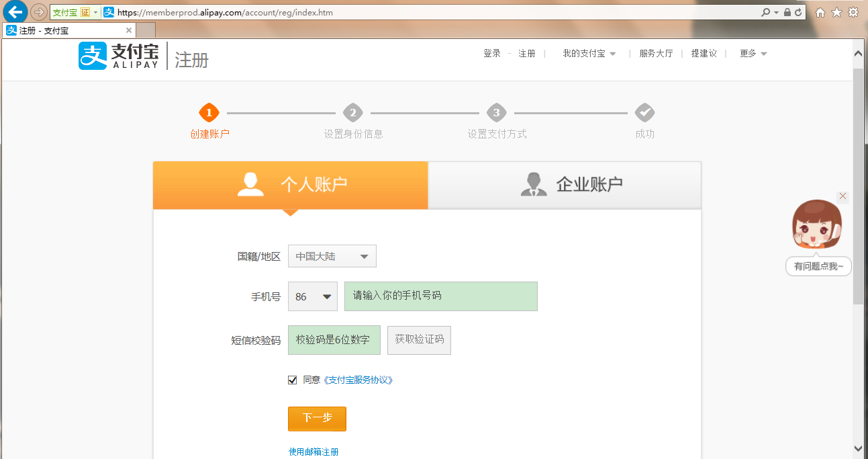Click the browser back arrow button

tap(15, 12)
